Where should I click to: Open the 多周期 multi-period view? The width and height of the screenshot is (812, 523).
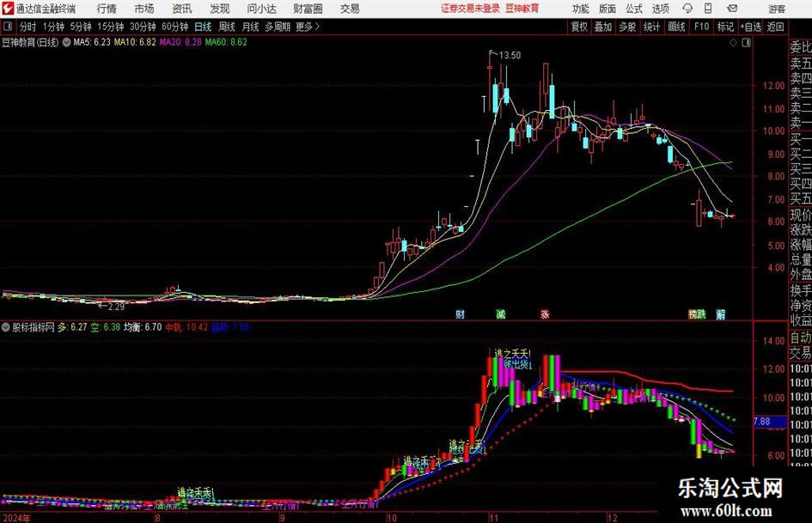pyautogui.click(x=278, y=27)
